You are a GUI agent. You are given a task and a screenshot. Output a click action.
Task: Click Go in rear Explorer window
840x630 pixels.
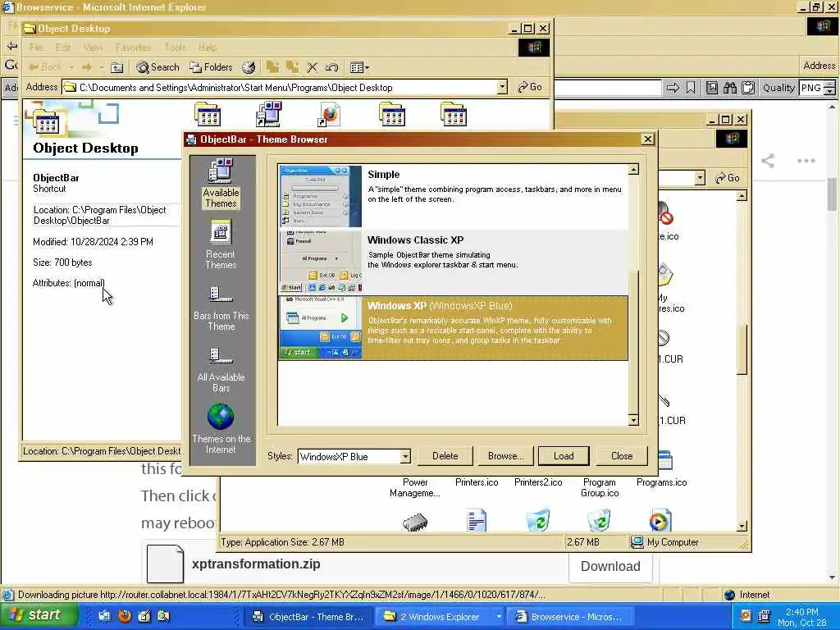pyautogui.click(x=728, y=178)
